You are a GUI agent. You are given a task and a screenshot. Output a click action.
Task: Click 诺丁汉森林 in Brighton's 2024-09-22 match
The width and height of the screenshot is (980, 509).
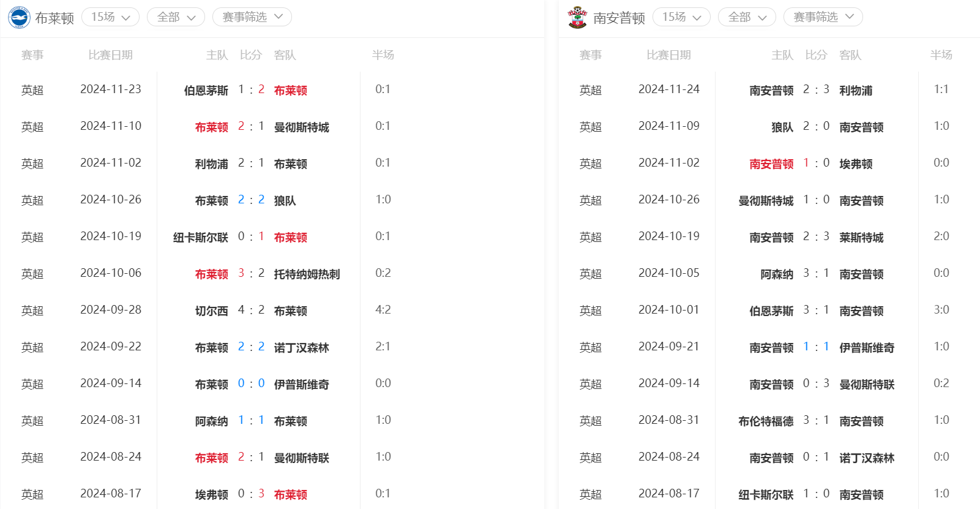[x=302, y=348]
